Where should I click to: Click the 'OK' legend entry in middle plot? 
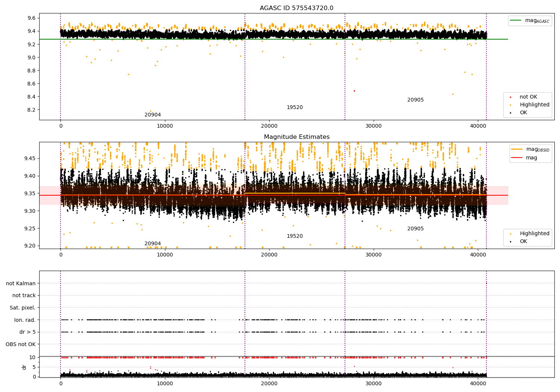coord(523,242)
